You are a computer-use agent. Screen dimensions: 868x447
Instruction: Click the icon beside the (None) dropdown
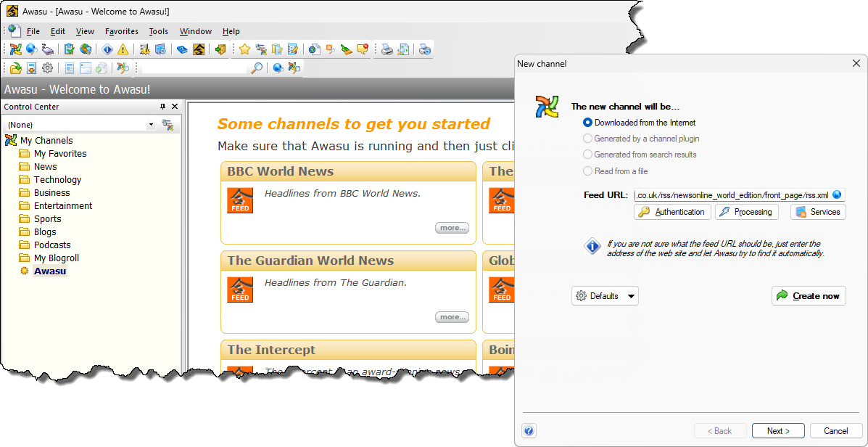tap(168, 125)
